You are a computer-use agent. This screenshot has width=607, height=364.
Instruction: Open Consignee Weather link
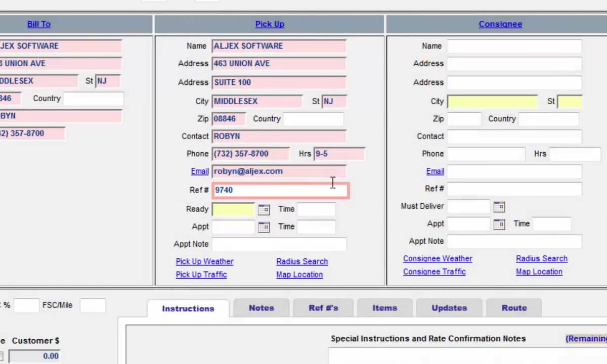pos(438,258)
